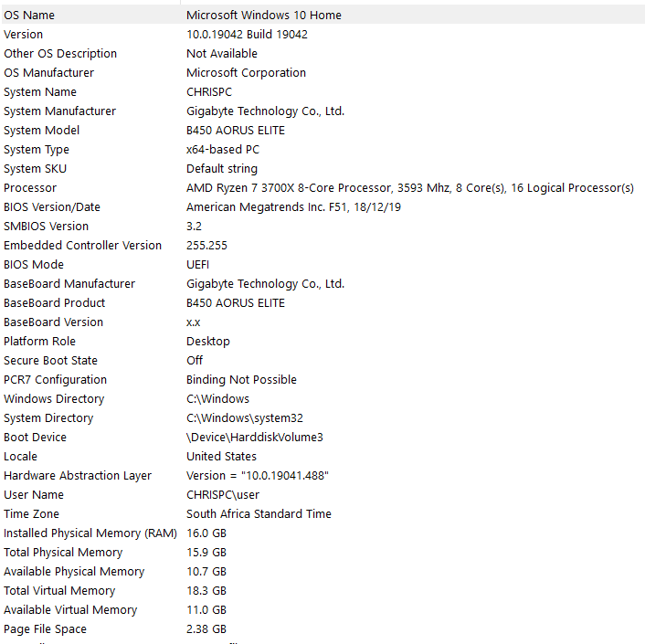Select the System Type label

(37, 150)
